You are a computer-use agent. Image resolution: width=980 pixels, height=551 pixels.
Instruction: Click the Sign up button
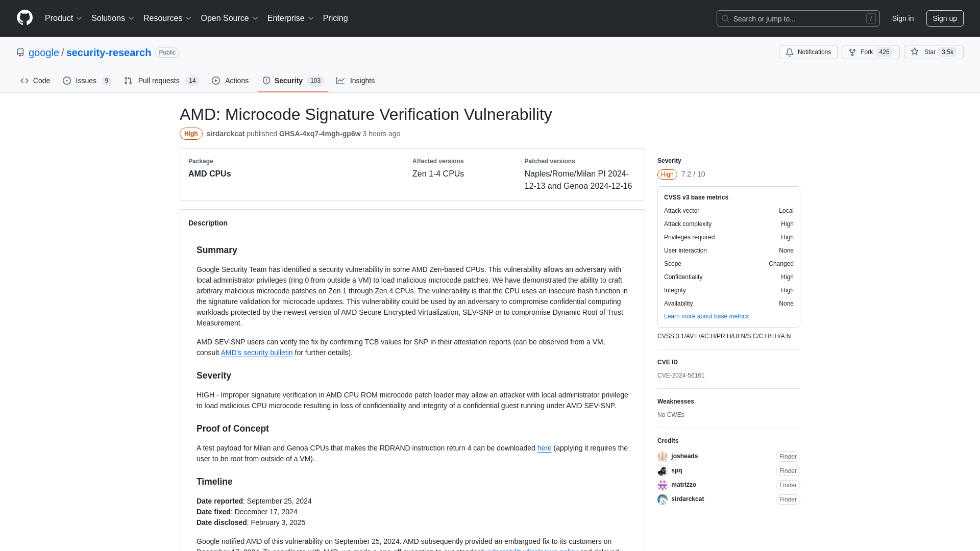945,18
